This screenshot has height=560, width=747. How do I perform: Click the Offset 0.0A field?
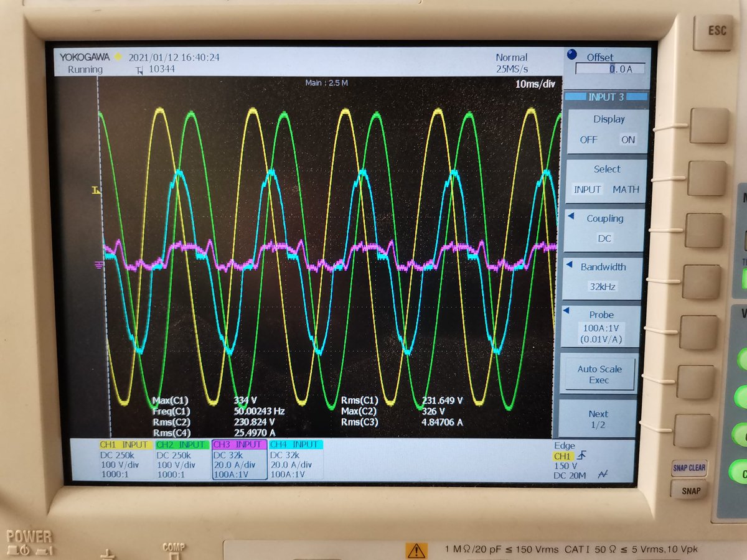609,69
